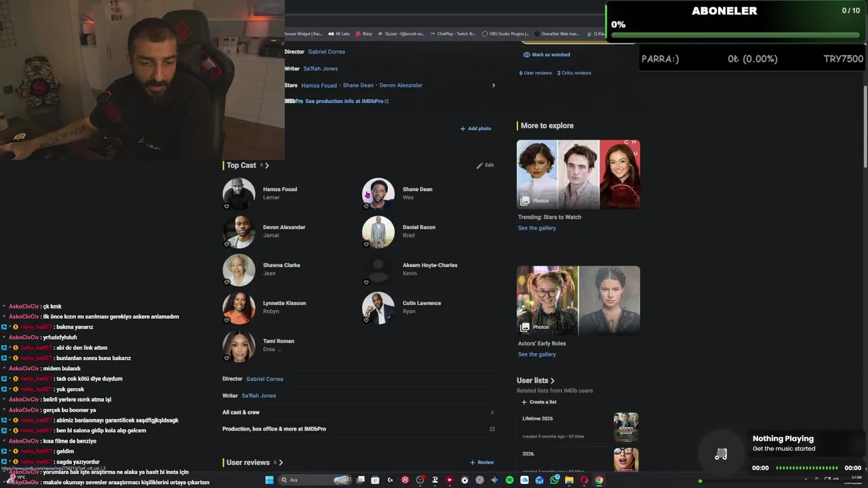Open the Mail app from the taskbar
Screen dimensions: 868x488
point(539,480)
